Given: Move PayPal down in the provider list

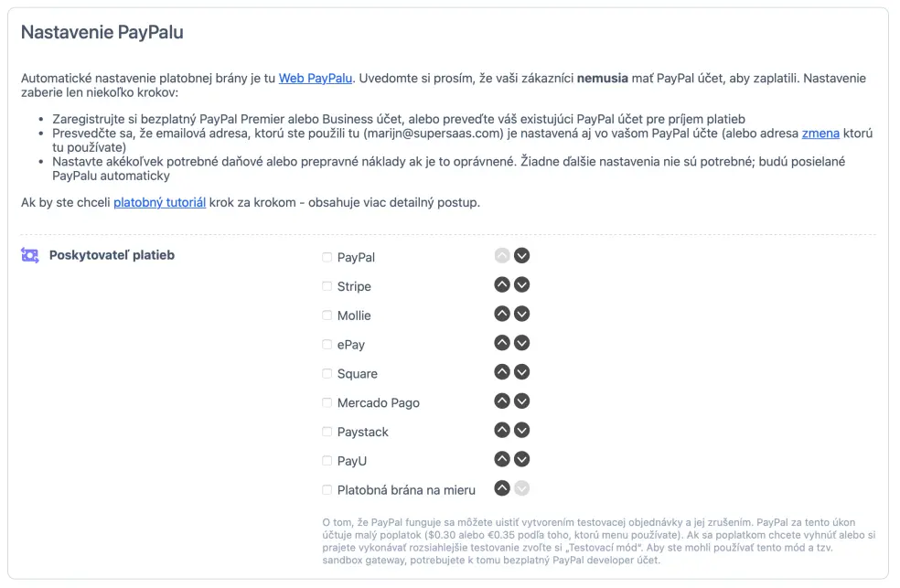Looking at the screenshot, I should point(521,255).
